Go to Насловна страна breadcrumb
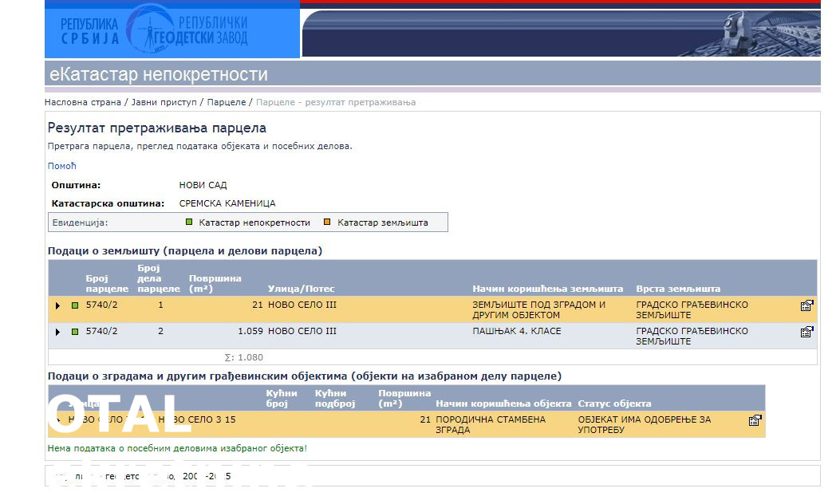 point(83,102)
